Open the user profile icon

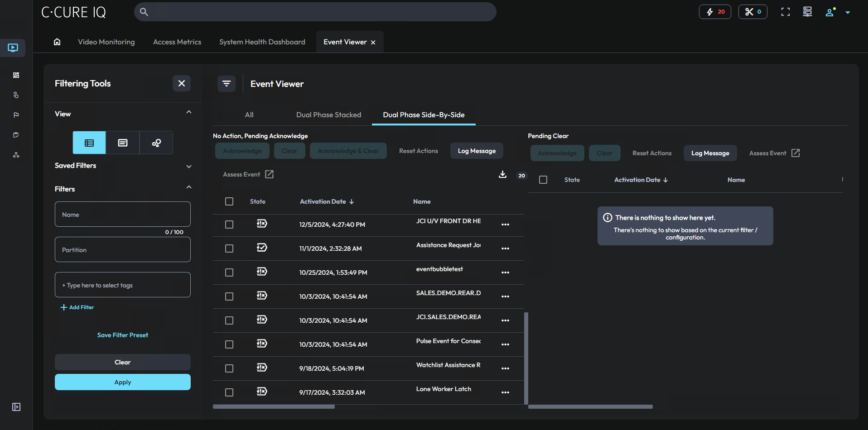click(830, 12)
